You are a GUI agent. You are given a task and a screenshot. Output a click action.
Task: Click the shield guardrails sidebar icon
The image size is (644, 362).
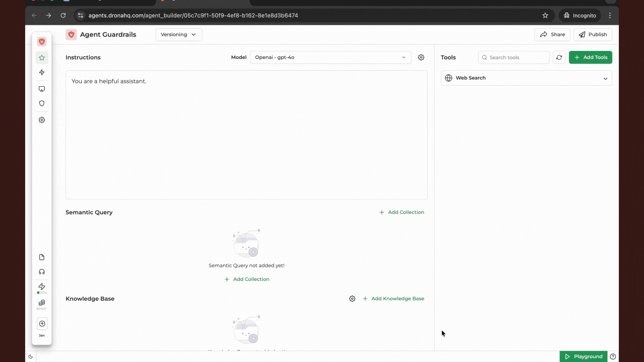point(42,104)
